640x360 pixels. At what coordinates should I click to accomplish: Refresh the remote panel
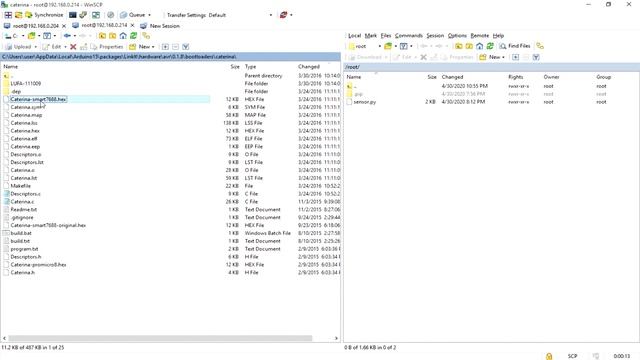490,46
